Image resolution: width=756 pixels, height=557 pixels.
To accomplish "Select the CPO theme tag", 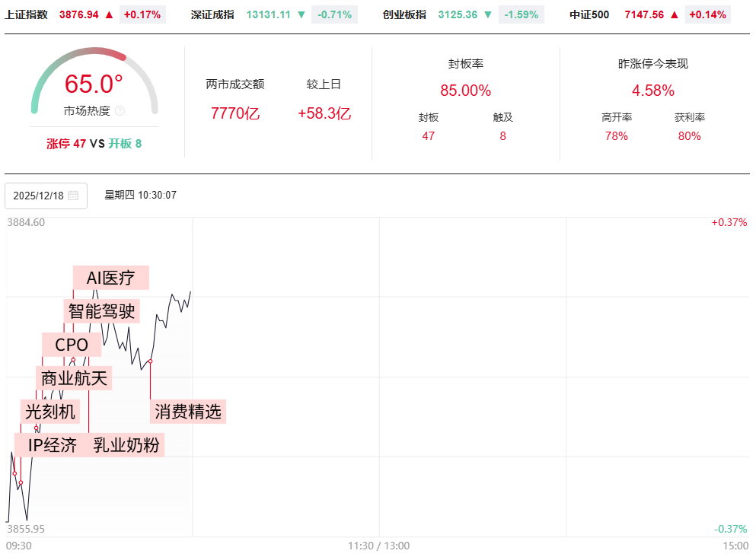I will click(x=72, y=345).
